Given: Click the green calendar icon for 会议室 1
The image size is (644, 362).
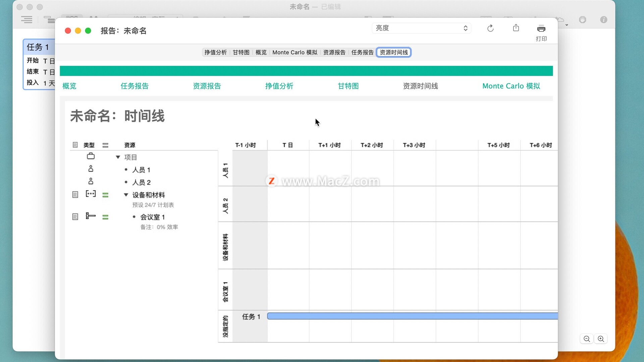Looking at the screenshot, I should point(105,217).
